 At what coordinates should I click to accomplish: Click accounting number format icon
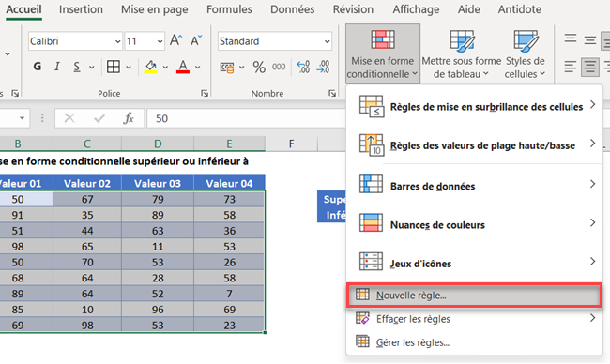(x=227, y=68)
